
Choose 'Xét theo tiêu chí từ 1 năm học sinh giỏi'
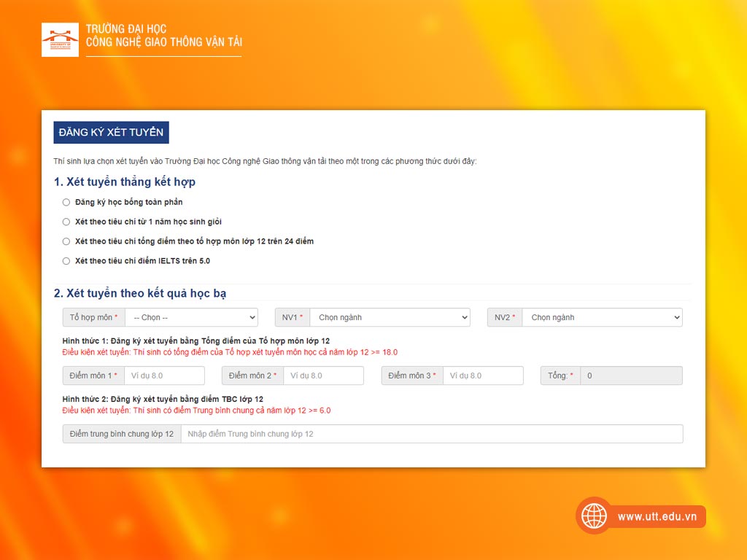pos(66,222)
